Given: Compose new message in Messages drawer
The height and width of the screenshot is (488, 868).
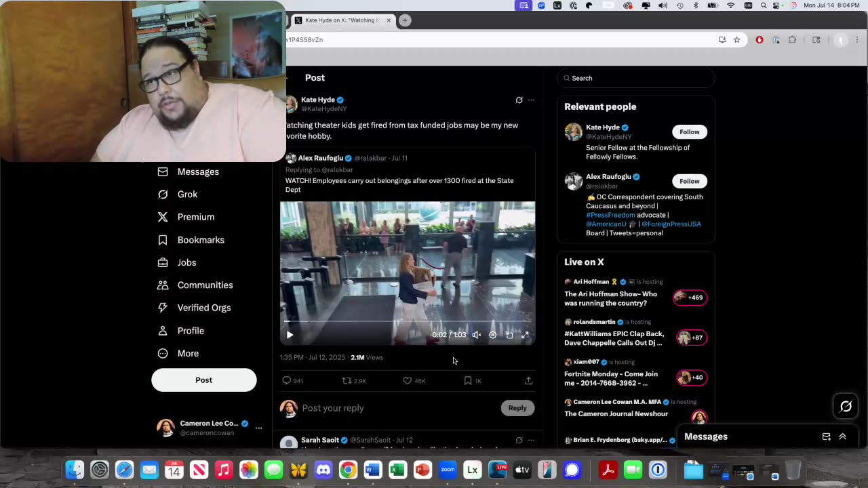Looking at the screenshot, I should [827, 437].
